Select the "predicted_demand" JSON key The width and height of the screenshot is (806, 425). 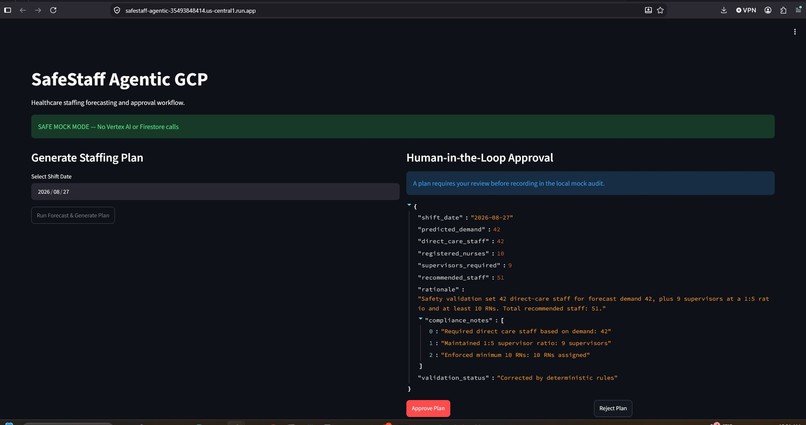[451, 229]
